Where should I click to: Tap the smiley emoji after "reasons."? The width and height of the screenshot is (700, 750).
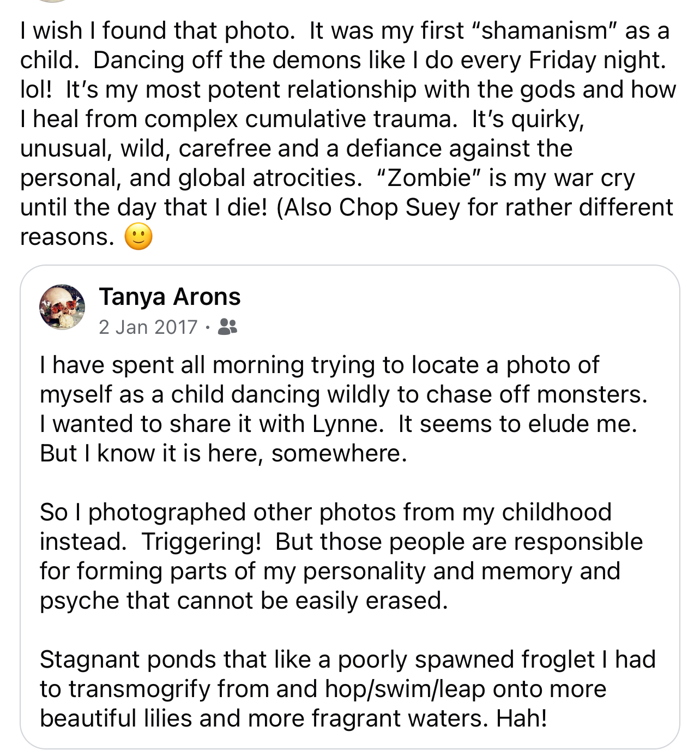pyautogui.click(x=138, y=237)
